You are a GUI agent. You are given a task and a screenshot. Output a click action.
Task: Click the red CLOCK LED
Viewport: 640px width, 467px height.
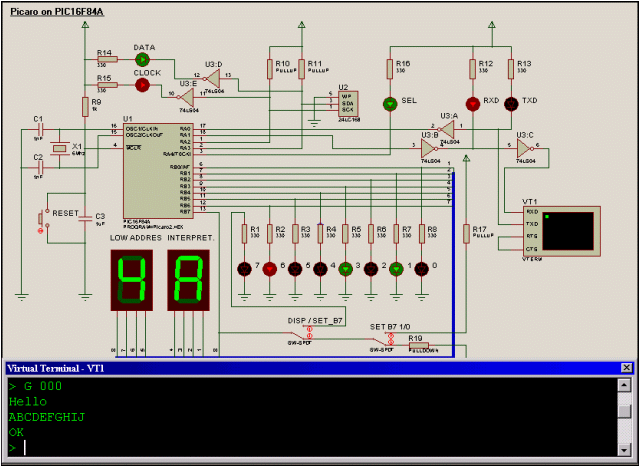(142, 85)
